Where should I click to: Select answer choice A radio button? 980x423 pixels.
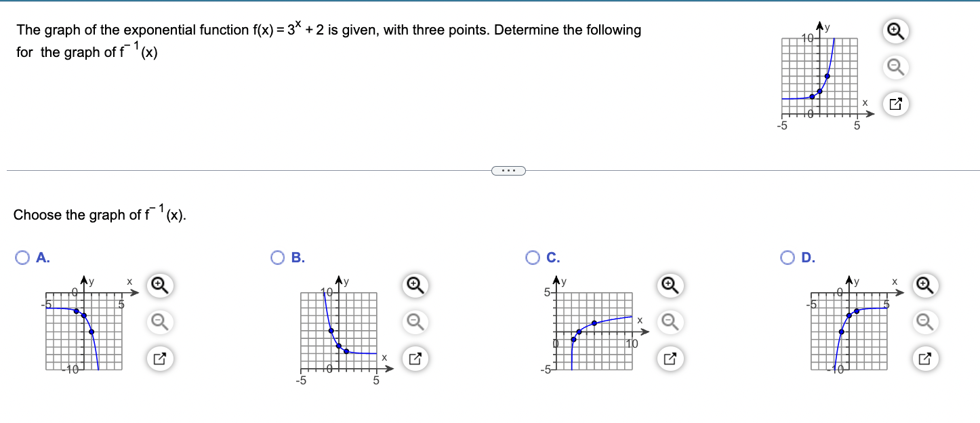[x=22, y=257]
